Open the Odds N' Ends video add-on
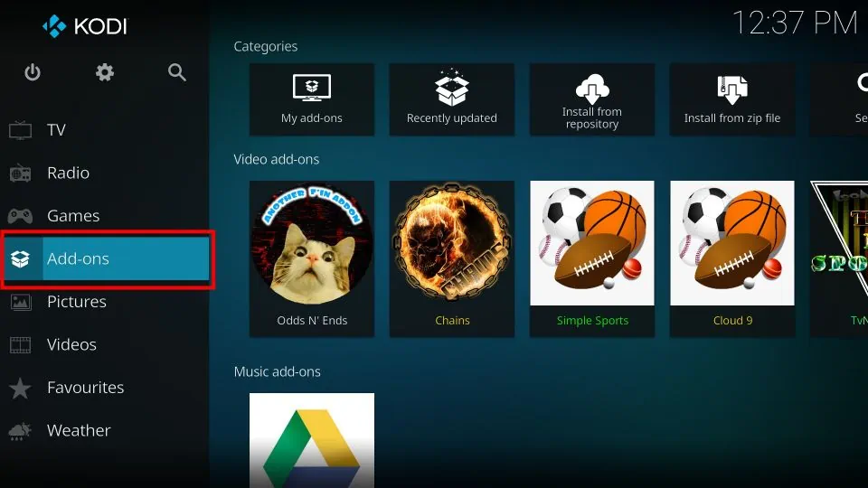The image size is (868, 488). [312, 259]
